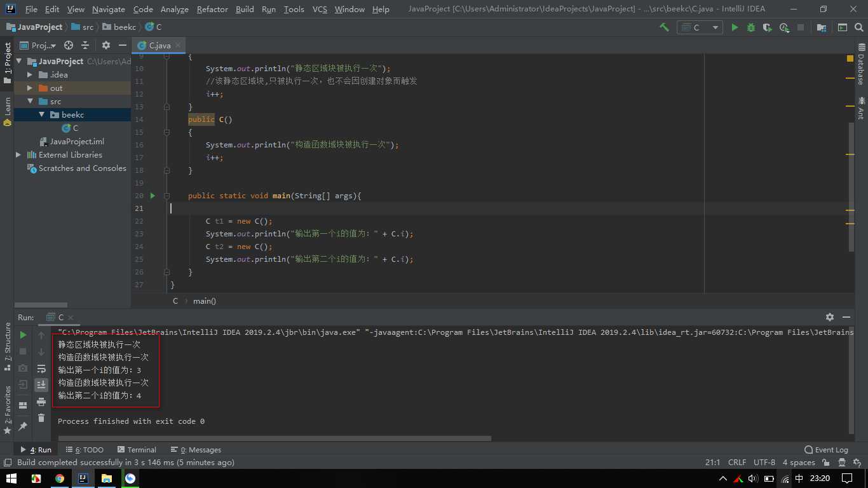
Task: Open the 0: Messages tool window
Action: (x=196, y=449)
